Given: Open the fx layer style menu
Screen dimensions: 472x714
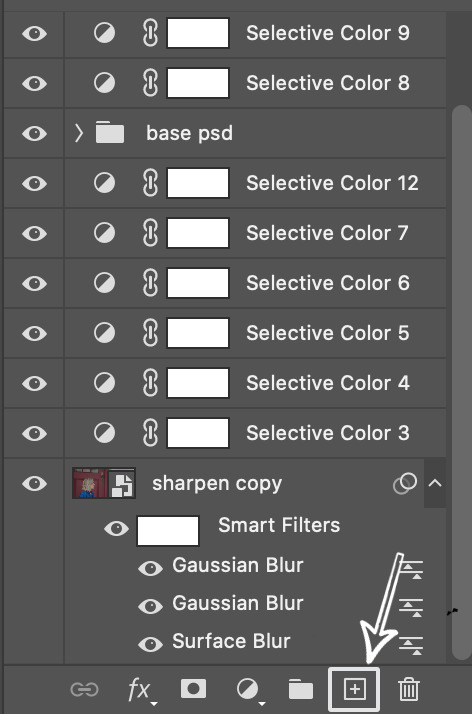Looking at the screenshot, I should pyautogui.click(x=141, y=690).
